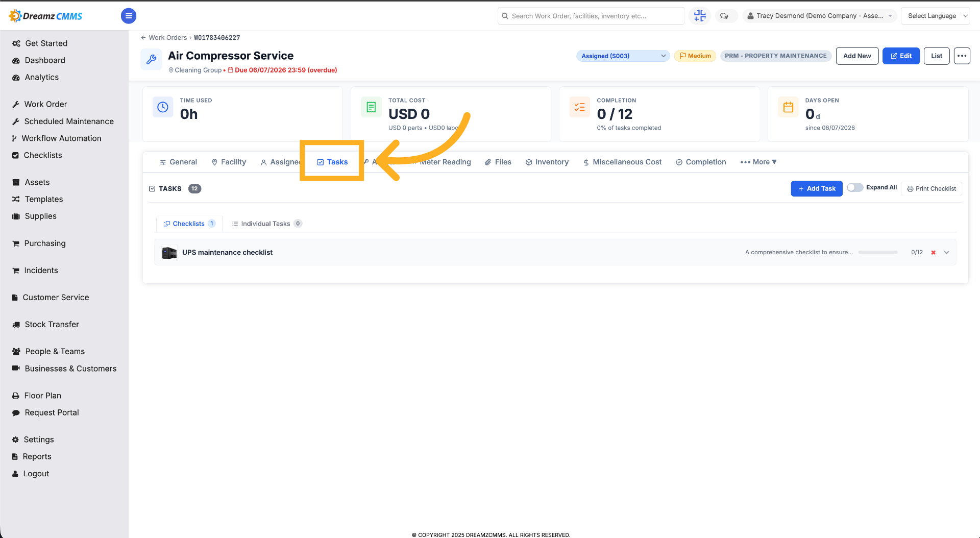This screenshot has width=980, height=538.
Task: Open Floor Plan from sidebar
Action: 42,396
